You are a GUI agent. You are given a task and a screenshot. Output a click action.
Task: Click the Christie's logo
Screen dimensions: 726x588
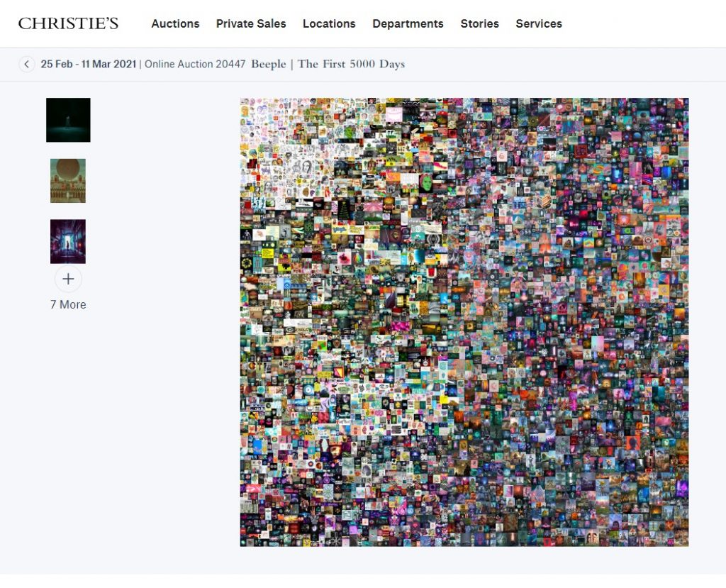[x=68, y=23]
